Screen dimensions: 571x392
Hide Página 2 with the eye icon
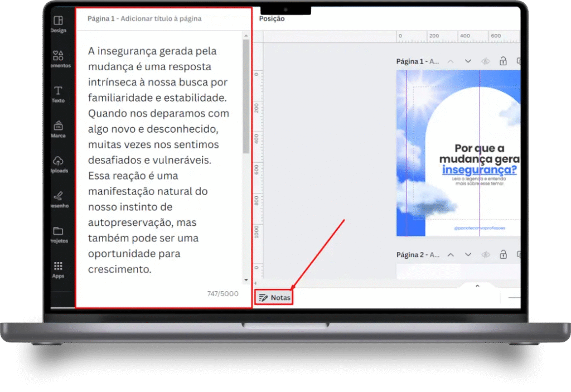click(485, 255)
